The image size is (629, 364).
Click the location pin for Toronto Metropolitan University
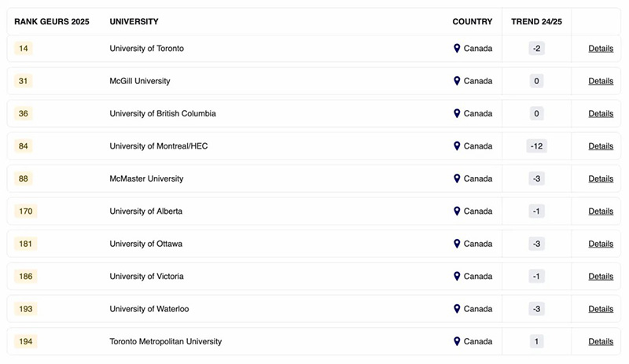pos(457,341)
